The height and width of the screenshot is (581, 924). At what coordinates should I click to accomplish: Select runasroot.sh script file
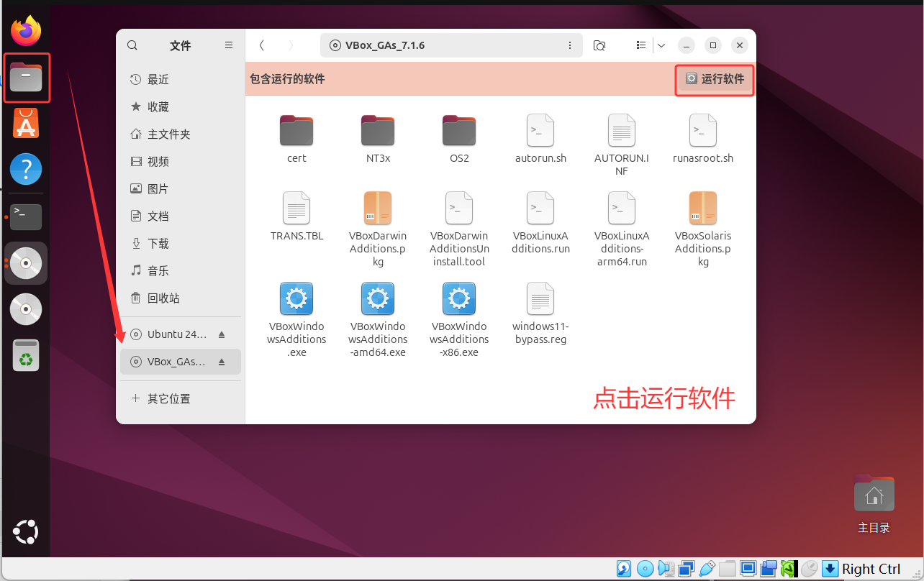[x=703, y=139]
